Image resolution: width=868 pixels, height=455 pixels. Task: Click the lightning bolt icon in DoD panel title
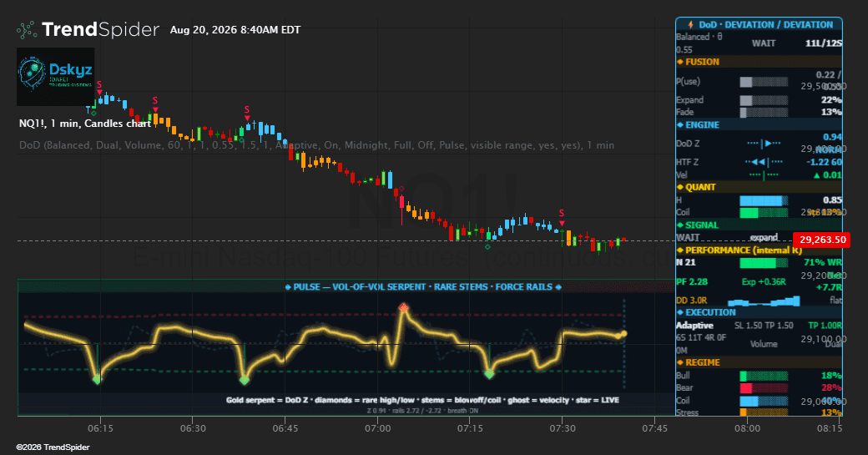click(690, 25)
